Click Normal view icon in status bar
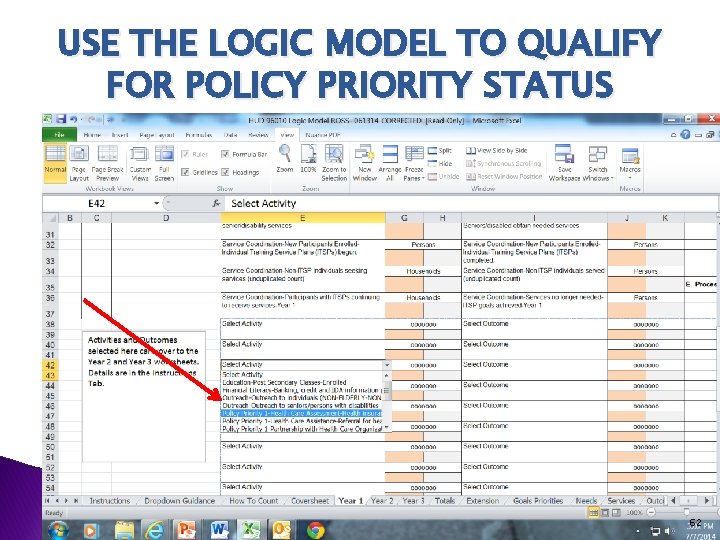 pyautogui.click(x=593, y=512)
